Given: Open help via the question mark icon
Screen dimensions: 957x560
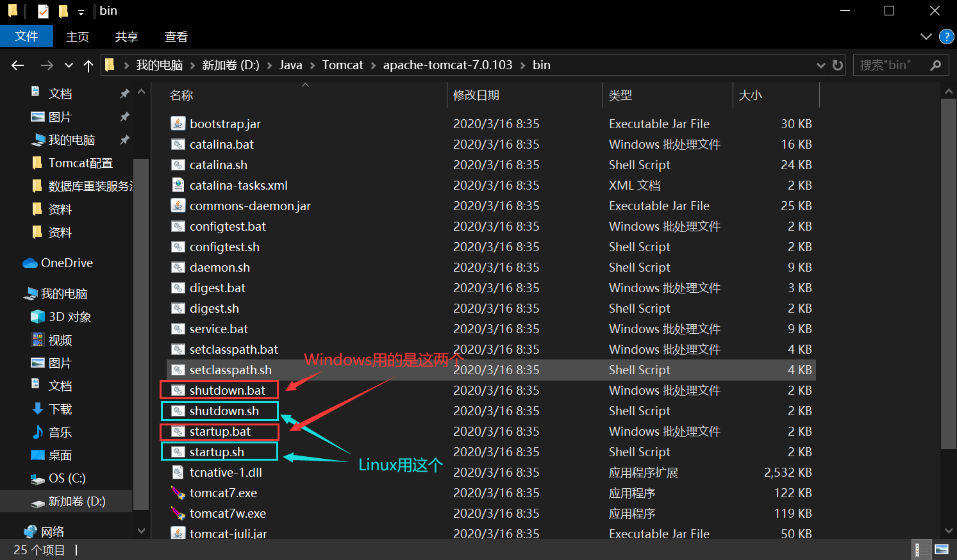Looking at the screenshot, I should coord(946,37).
